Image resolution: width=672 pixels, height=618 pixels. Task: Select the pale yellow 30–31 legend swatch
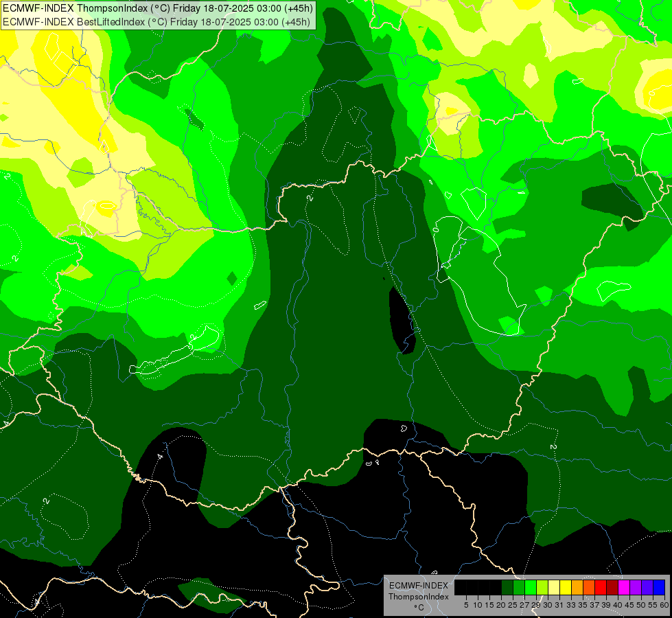tap(554, 587)
